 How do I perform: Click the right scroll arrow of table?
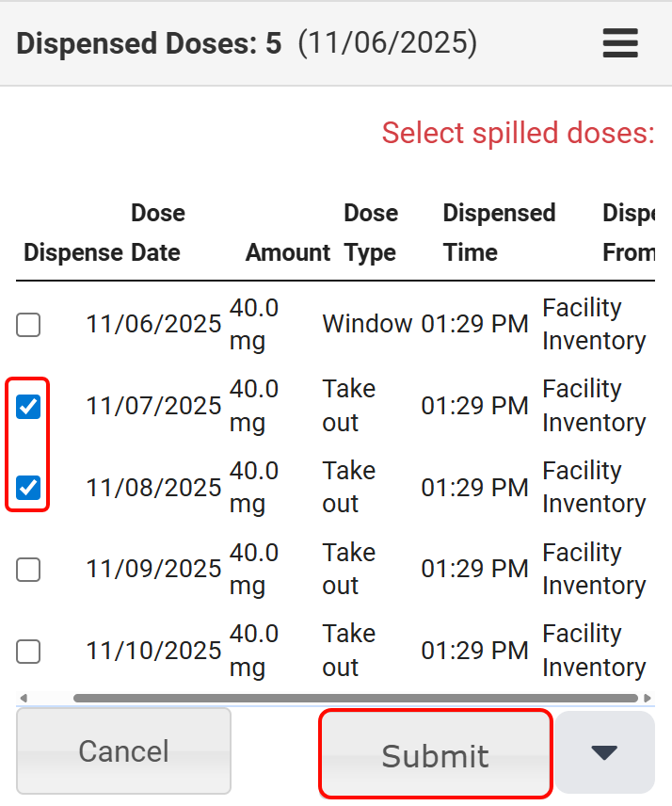point(648,698)
